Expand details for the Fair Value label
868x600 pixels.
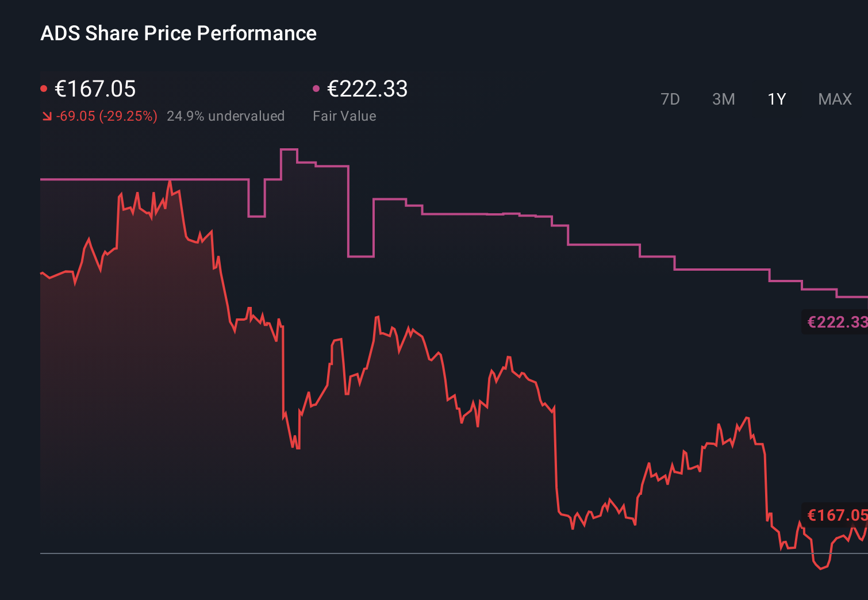[x=344, y=116]
